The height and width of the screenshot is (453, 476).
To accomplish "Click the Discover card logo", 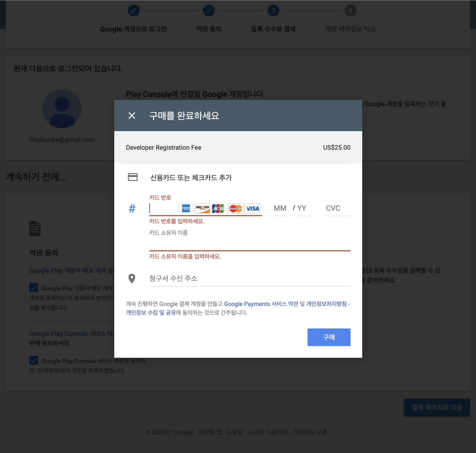I will click(202, 208).
